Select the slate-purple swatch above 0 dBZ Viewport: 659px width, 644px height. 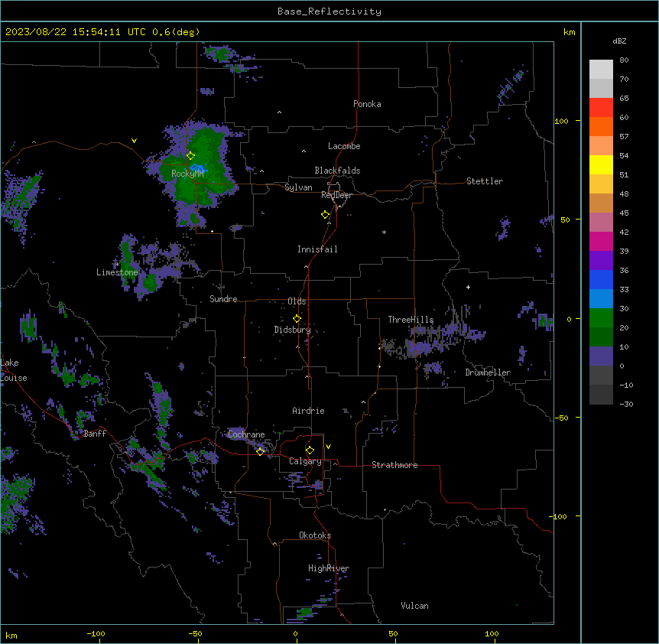(x=601, y=356)
